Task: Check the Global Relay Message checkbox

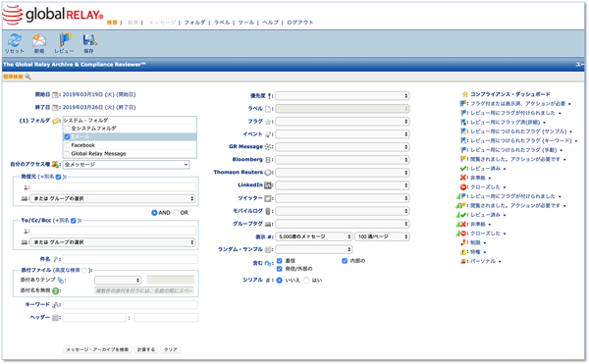Action: coord(67,154)
